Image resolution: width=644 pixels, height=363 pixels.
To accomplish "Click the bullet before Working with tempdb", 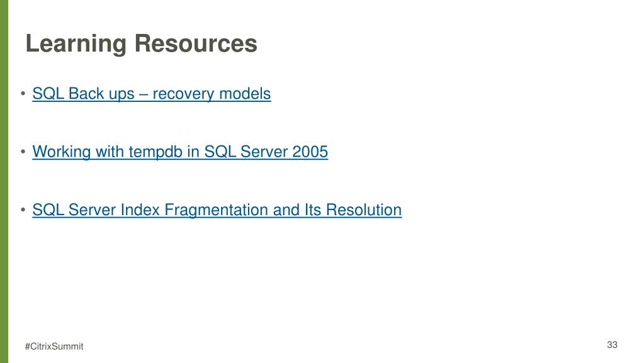I will [x=23, y=152].
